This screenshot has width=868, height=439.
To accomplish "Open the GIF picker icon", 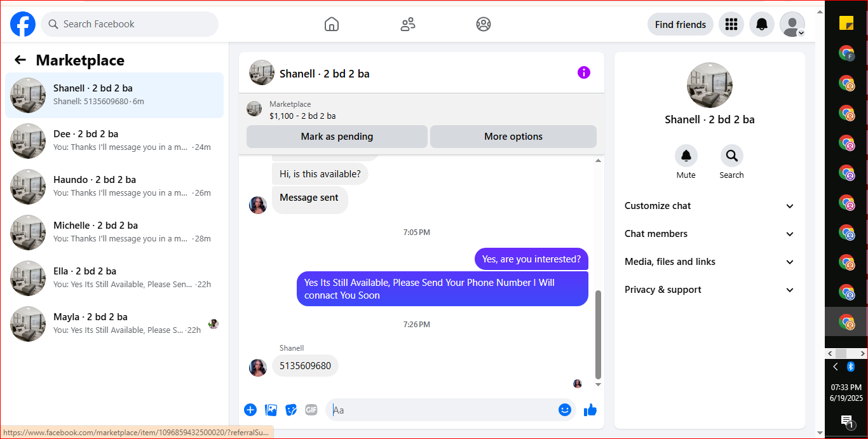I will tap(311, 410).
